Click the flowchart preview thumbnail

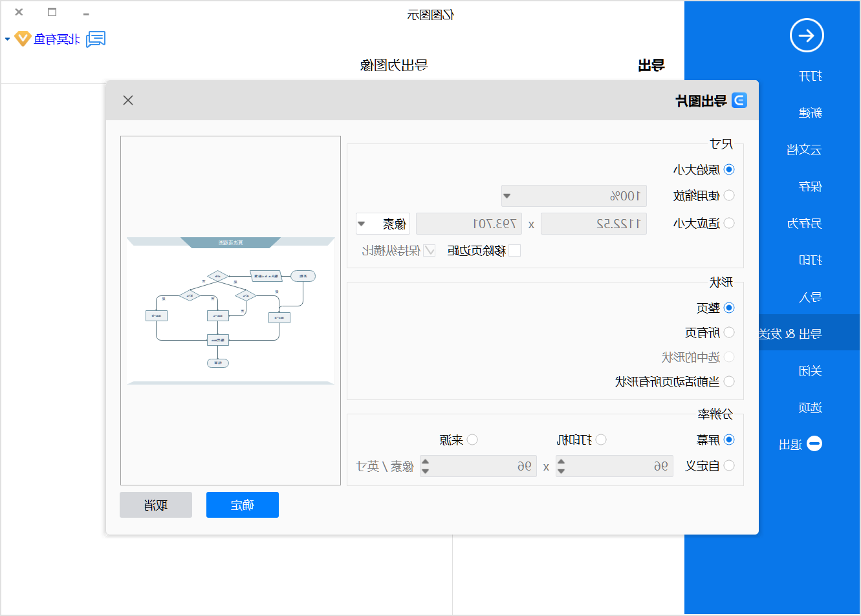point(230,311)
